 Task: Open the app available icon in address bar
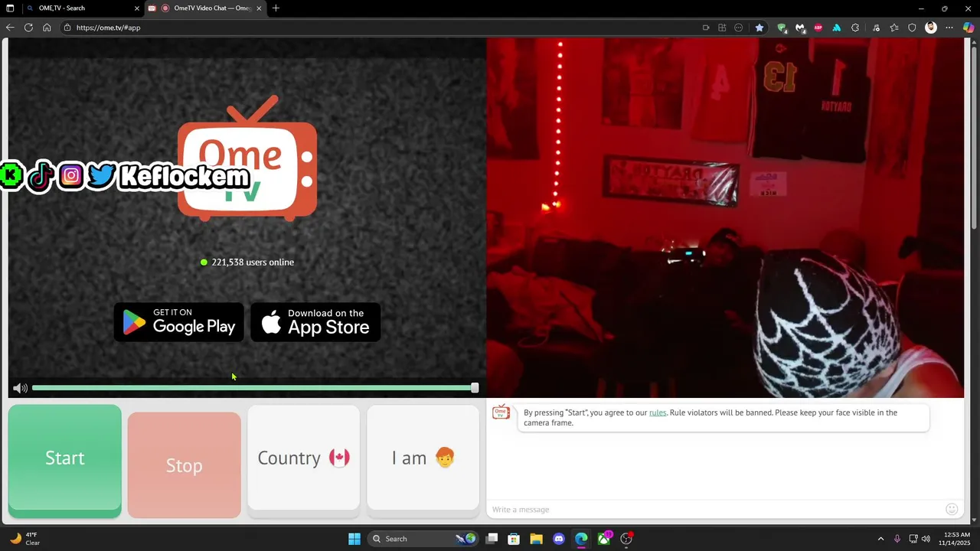722,28
